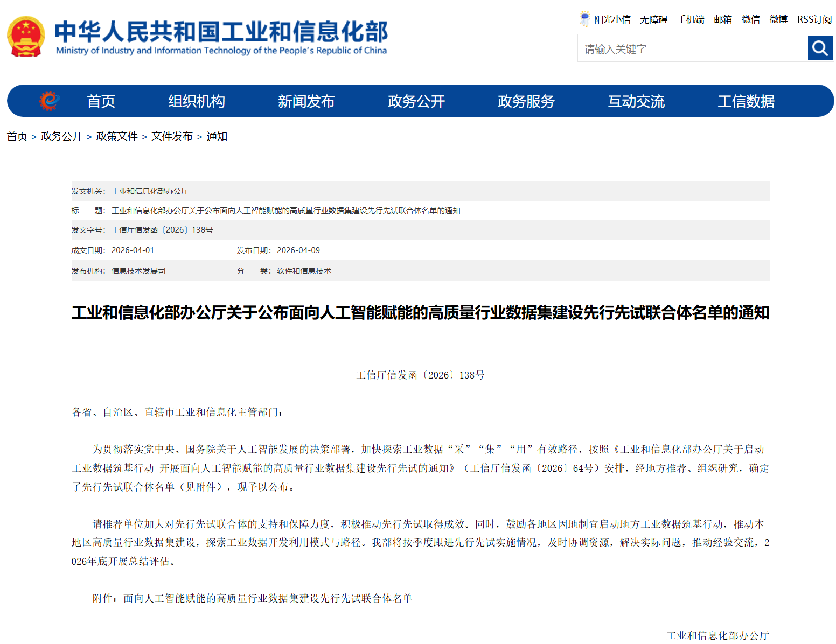This screenshot has width=836, height=644.
Task: Click the red gear icon in navigation bar
Action: [49, 101]
